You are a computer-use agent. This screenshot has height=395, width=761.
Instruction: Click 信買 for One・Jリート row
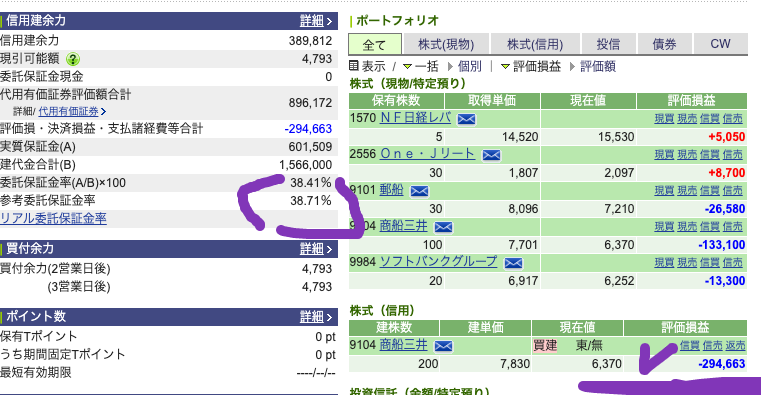[x=710, y=155]
